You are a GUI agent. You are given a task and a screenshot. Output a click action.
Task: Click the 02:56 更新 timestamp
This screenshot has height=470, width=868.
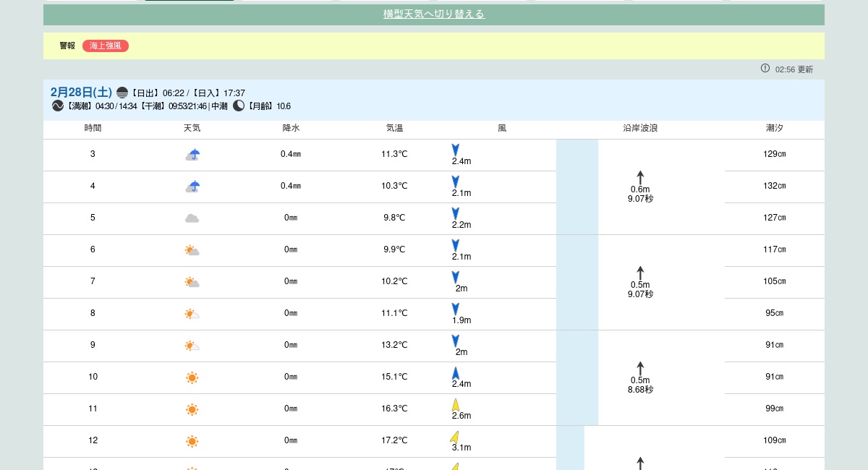(x=793, y=69)
